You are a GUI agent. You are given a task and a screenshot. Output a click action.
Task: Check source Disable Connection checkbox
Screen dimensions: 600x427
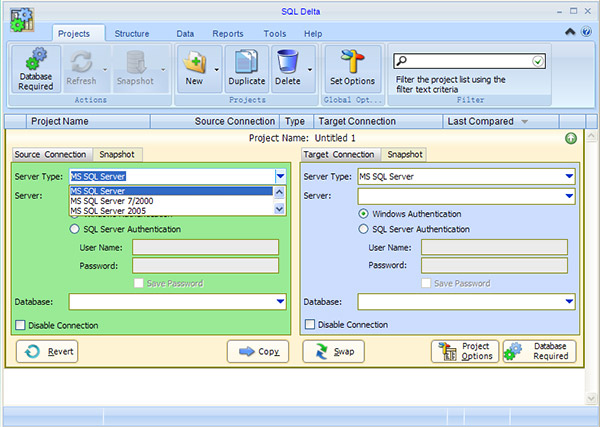point(20,325)
